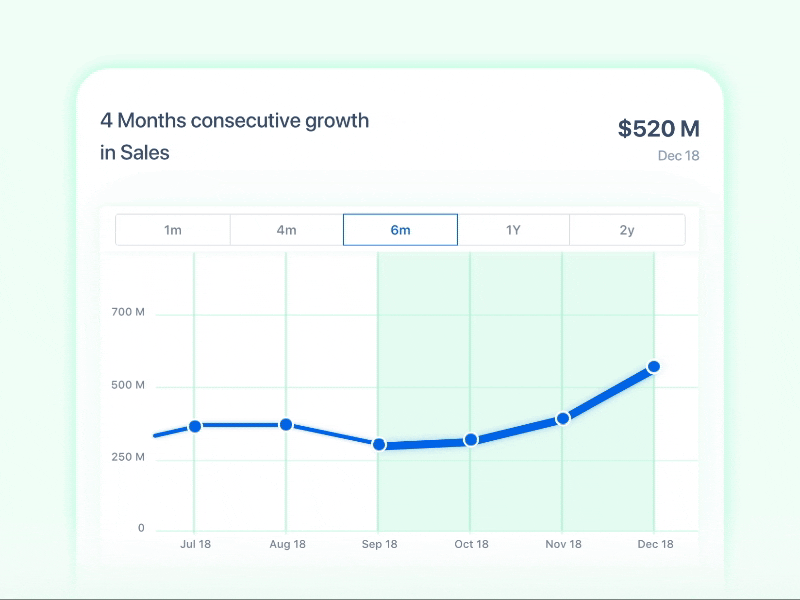
Task: Click the October 18 data point
Action: click(x=472, y=438)
